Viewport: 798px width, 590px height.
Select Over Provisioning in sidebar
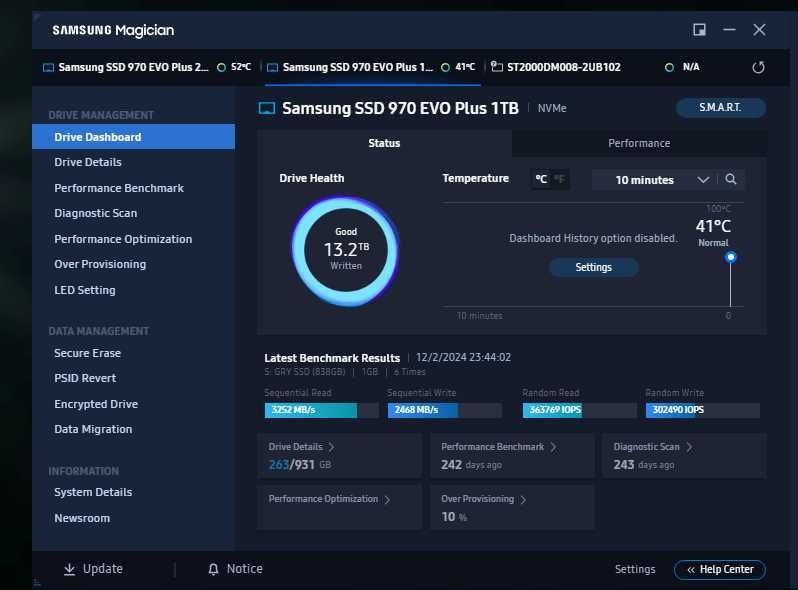[x=133, y=264]
